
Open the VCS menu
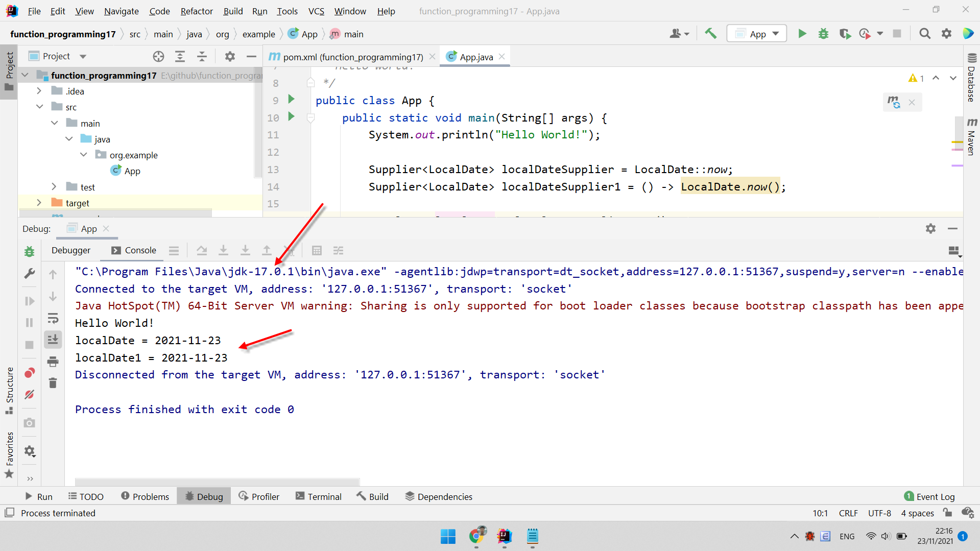(x=316, y=11)
